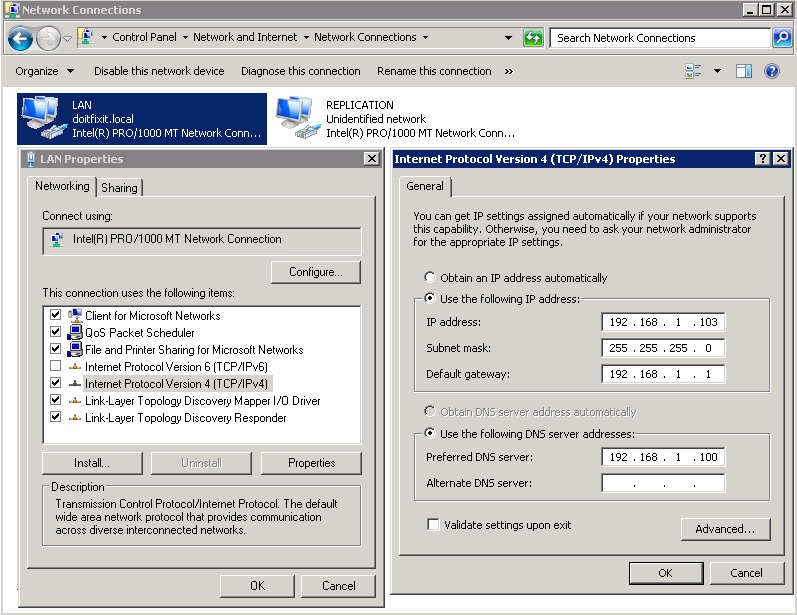Click the File and Printer Sharing icon

coord(75,349)
